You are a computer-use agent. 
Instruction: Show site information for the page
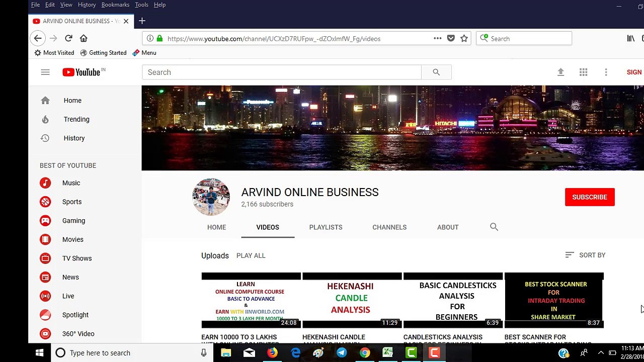coord(150,38)
